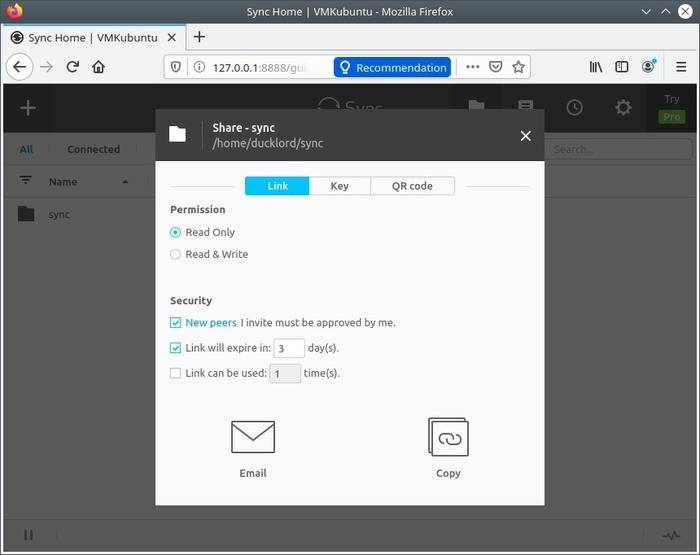Click the tracking protection shield icon
This screenshot has width=700, height=555.
click(x=176, y=67)
